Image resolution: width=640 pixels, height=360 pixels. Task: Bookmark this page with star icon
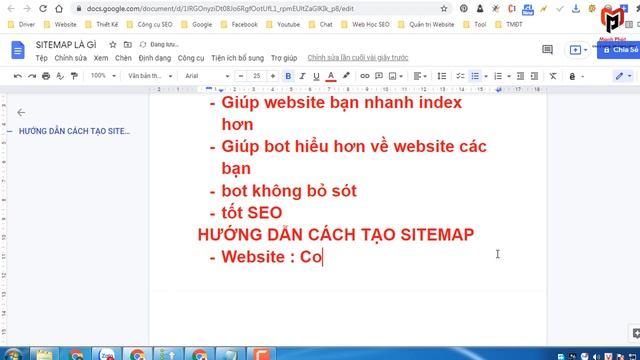coord(444,9)
